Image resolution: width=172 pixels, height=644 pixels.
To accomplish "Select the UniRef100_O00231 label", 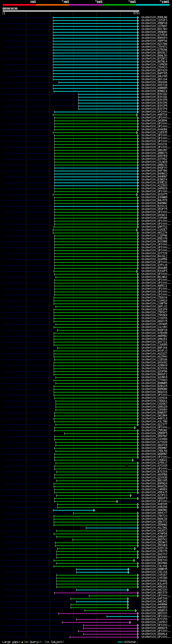I will click(154, 144).
